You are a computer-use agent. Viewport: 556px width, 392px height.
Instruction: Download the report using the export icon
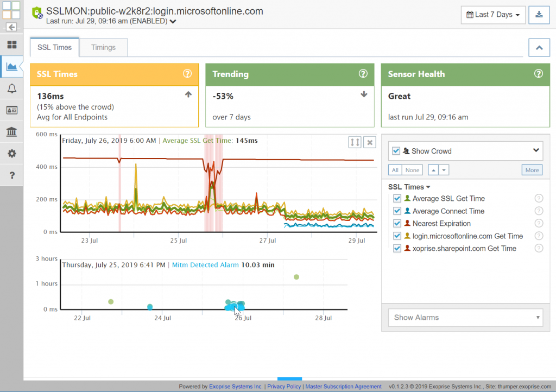[x=539, y=15]
